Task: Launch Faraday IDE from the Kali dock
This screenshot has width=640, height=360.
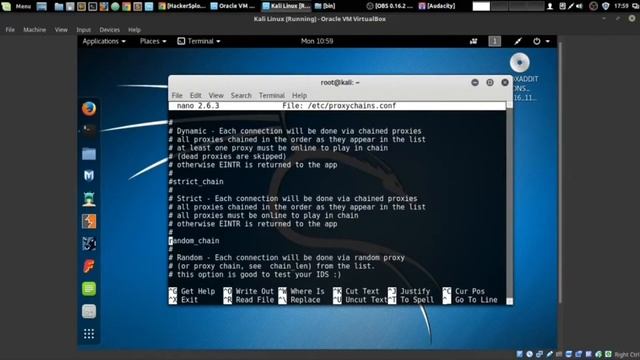Action: [89, 266]
